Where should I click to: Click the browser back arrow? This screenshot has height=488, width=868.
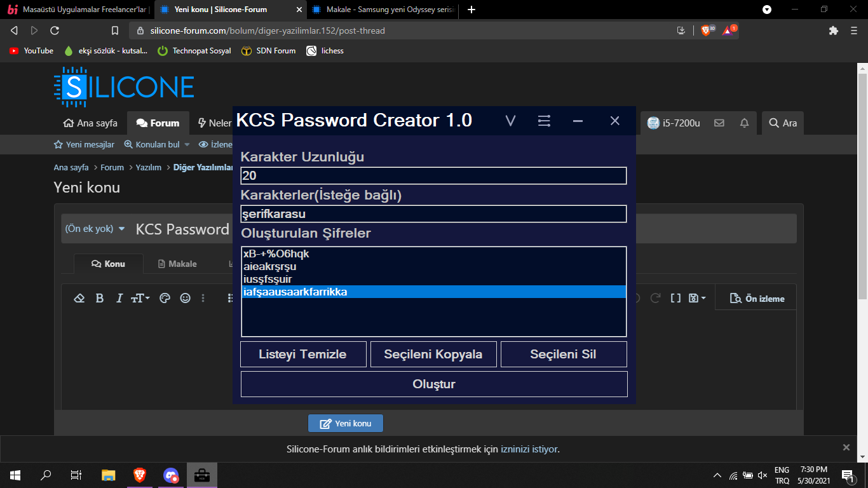(x=14, y=30)
